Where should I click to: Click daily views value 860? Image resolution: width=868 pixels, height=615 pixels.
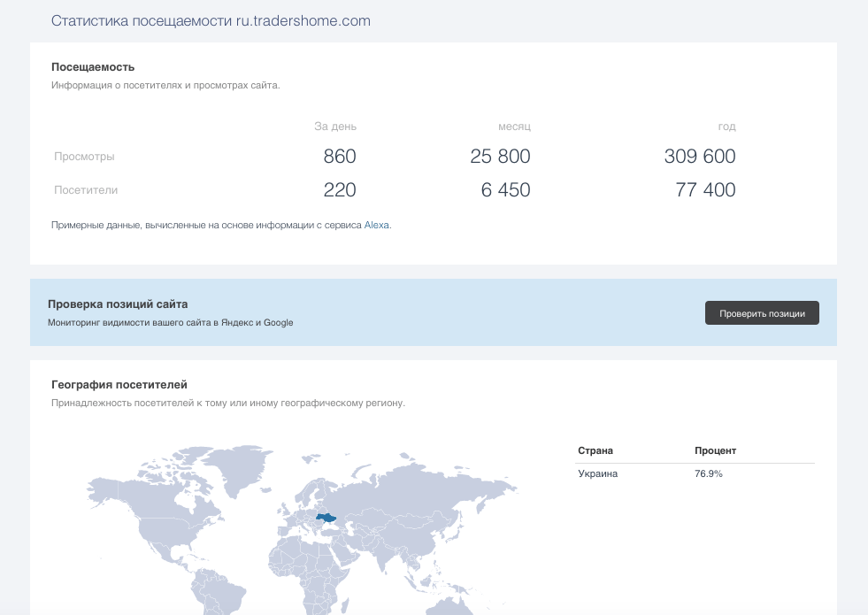340,157
